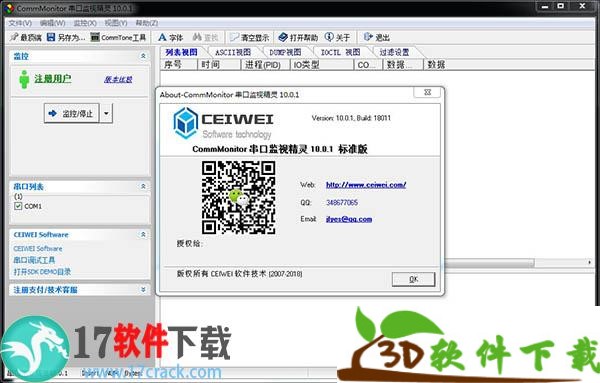Switch to the DUMP视图 tab
Viewport: 600px width, 383px height.
(x=285, y=52)
